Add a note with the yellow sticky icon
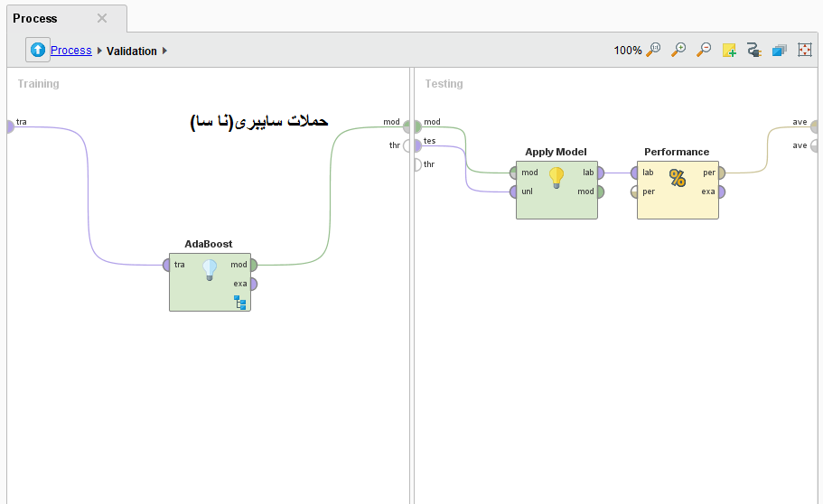 (x=729, y=51)
